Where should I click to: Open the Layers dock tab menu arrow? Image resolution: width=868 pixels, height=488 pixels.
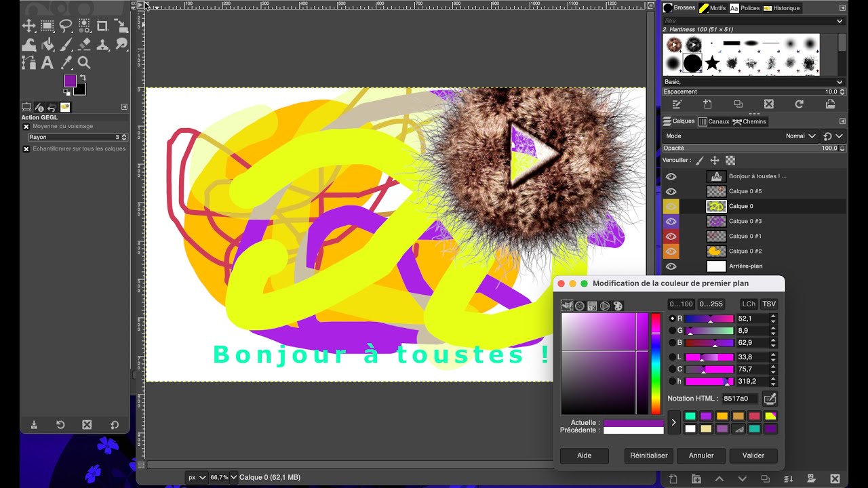click(842, 121)
